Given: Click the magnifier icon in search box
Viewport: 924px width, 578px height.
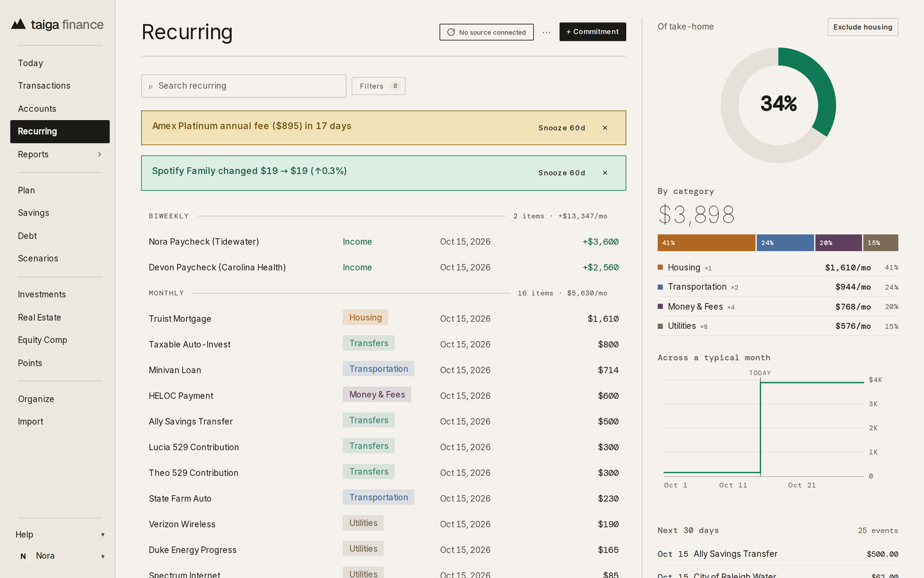Looking at the screenshot, I should click(x=151, y=86).
